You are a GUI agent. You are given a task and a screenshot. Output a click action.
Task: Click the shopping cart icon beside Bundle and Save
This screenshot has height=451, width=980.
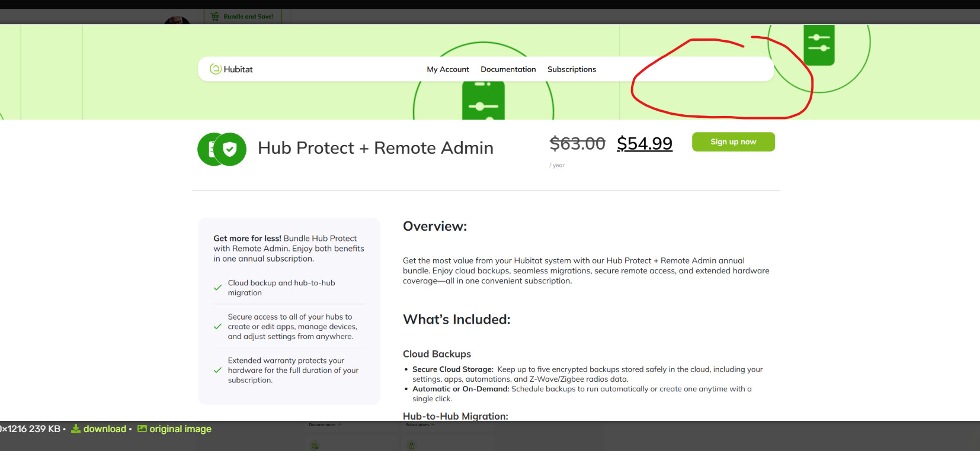pyautogui.click(x=214, y=17)
